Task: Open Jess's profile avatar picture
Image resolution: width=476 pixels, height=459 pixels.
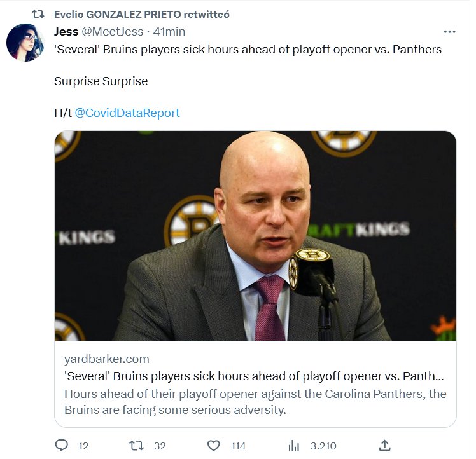Action: [x=25, y=42]
